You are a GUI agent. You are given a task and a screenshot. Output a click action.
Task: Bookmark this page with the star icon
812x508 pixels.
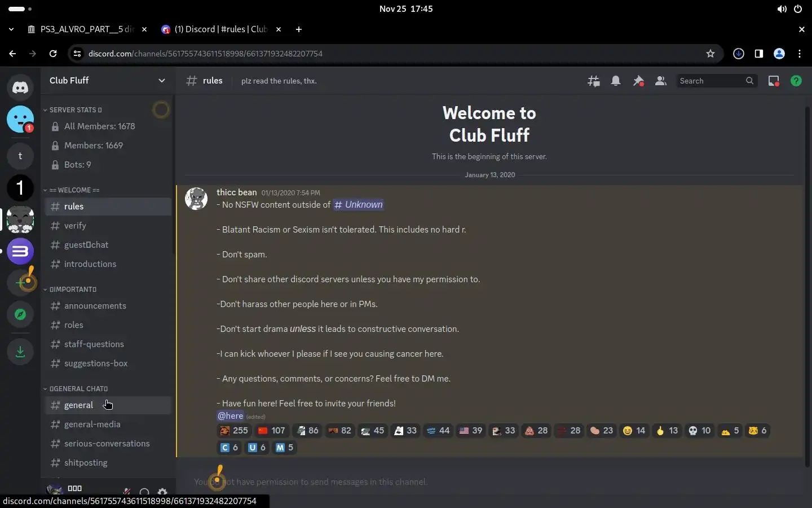click(x=710, y=54)
